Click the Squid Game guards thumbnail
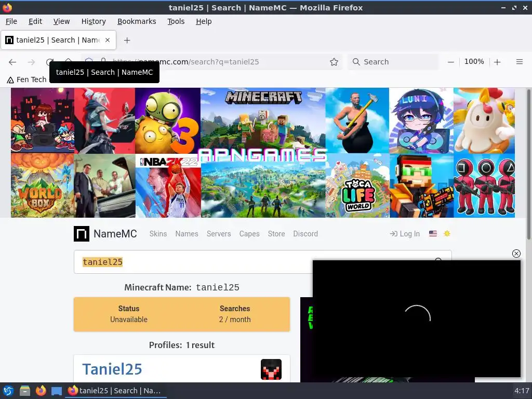 point(484,185)
